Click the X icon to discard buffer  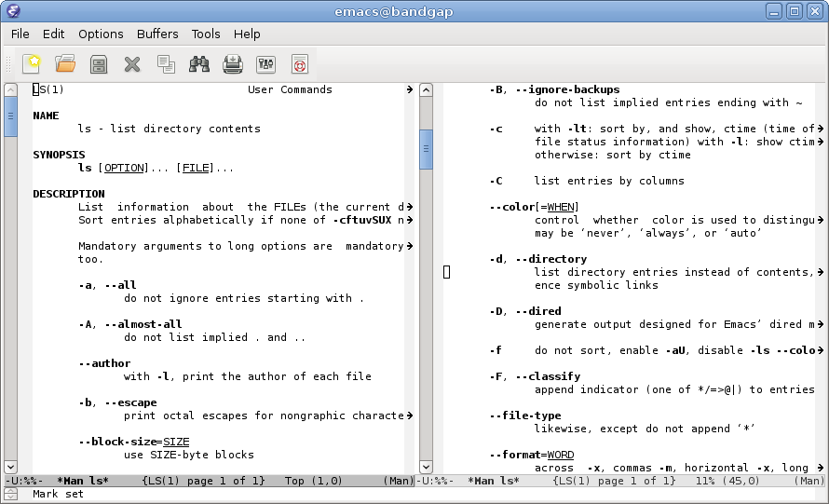(132, 64)
